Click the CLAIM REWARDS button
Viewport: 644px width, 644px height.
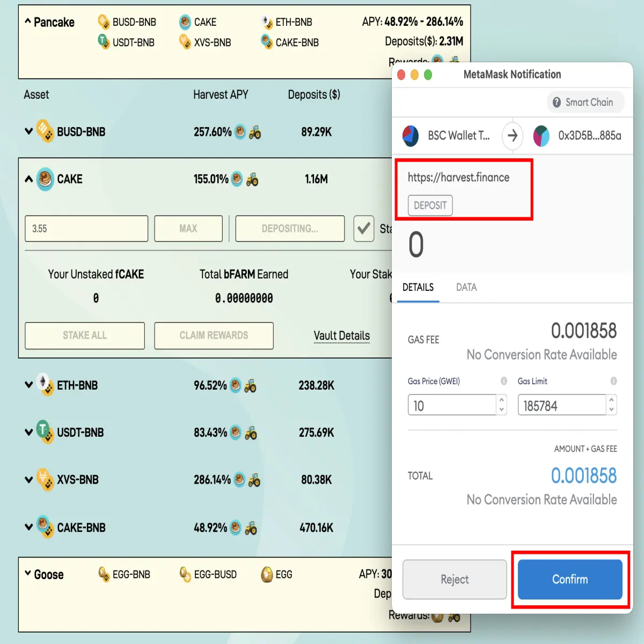click(x=214, y=335)
